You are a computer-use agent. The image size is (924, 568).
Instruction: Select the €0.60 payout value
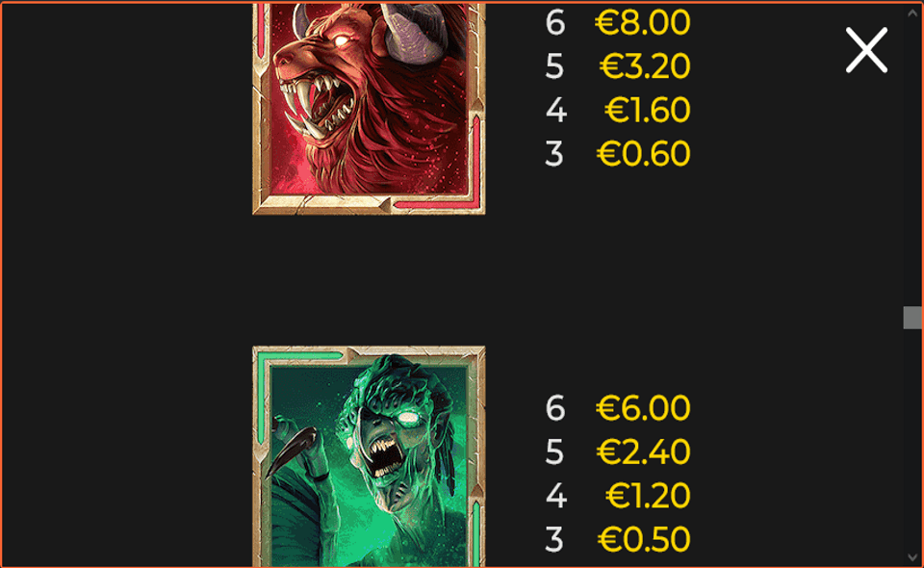pos(643,154)
